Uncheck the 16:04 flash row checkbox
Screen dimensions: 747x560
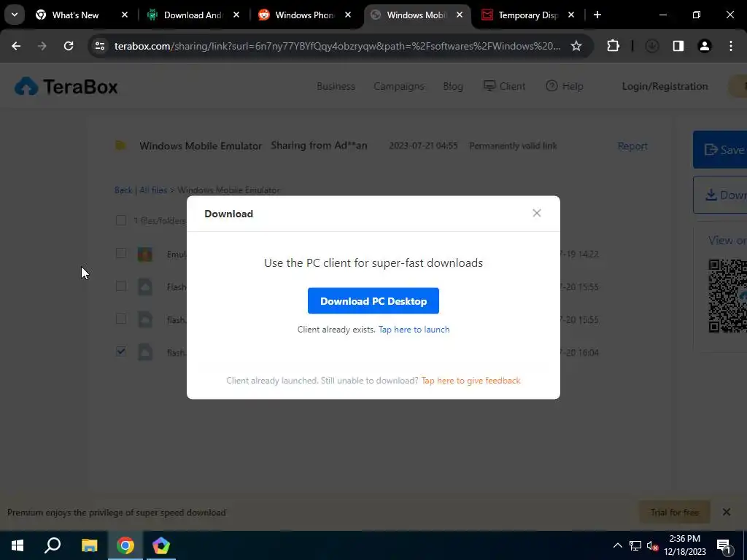(x=121, y=352)
